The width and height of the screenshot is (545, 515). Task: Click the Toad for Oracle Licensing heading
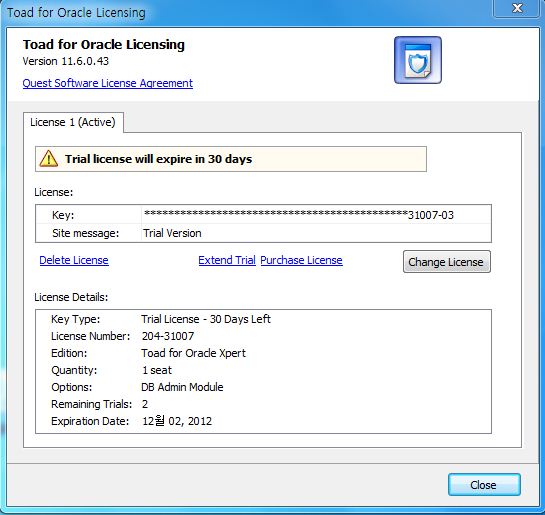click(104, 44)
